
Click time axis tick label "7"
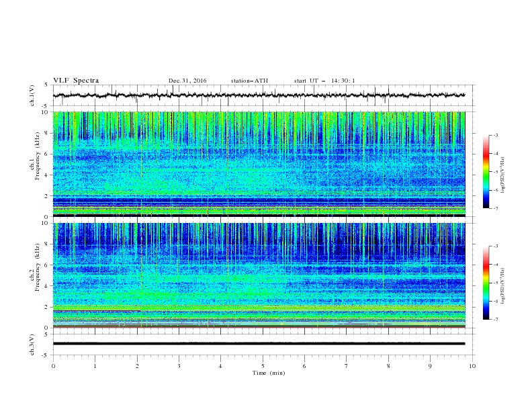click(347, 366)
